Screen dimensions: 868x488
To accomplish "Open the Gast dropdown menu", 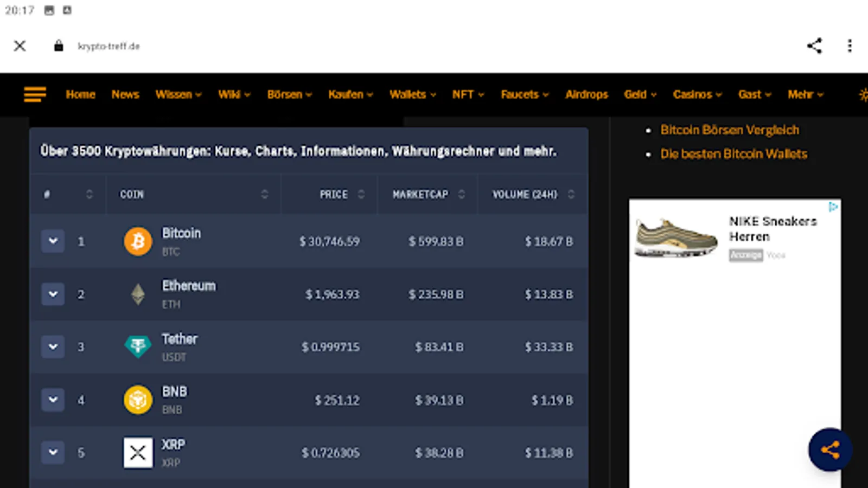I will click(755, 94).
